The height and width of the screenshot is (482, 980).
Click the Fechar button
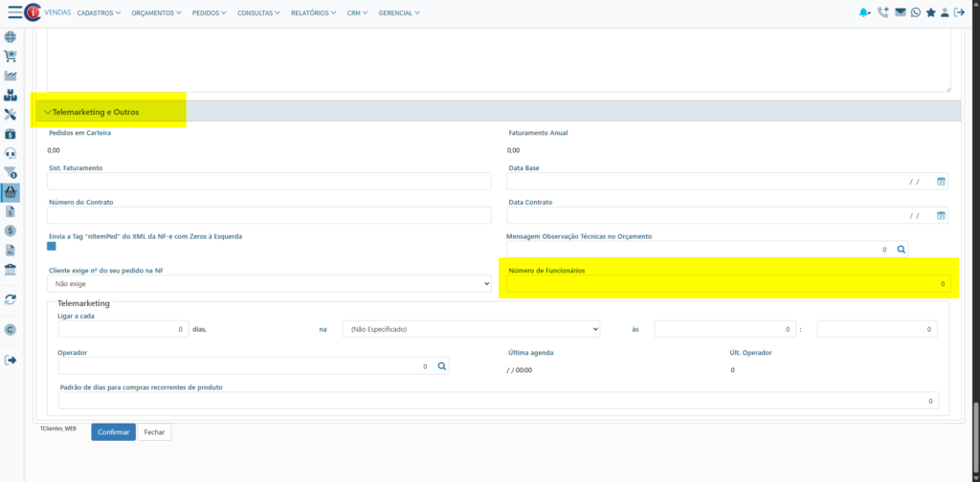(x=154, y=432)
